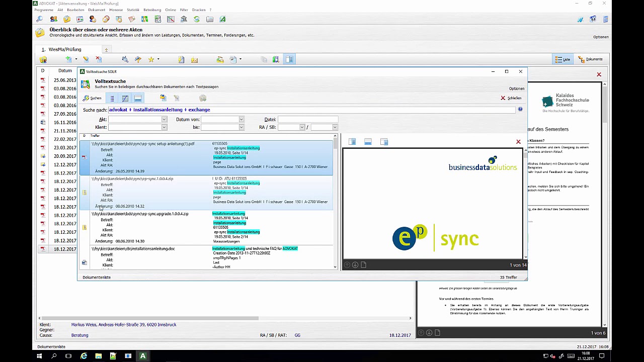644x362 pixels.
Task: Open the RA dropdown before the slash
Action: tap(302, 127)
